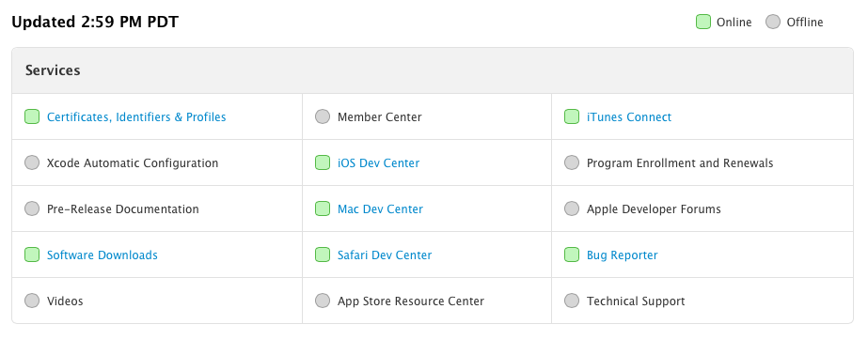868x355 pixels.
Task: Click green status icon beside iOS Dev Center
Action: [323, 162]
